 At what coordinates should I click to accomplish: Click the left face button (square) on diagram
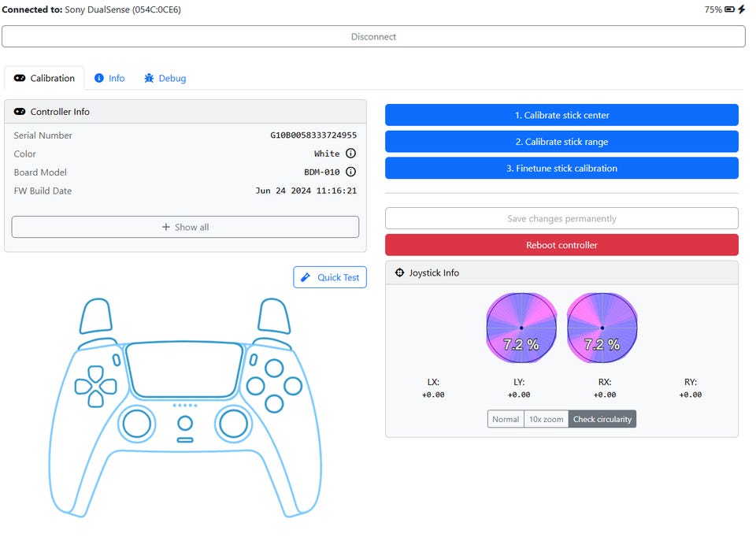pyautogui.click(x=255, y=386)
